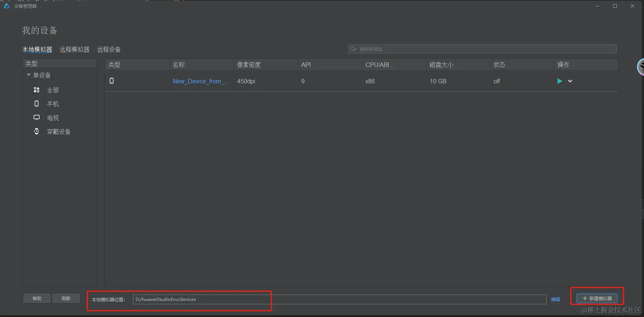This screenshot has width=644, height=317.
Task: Sort by the 状态 column header
Action: [522, 65]
